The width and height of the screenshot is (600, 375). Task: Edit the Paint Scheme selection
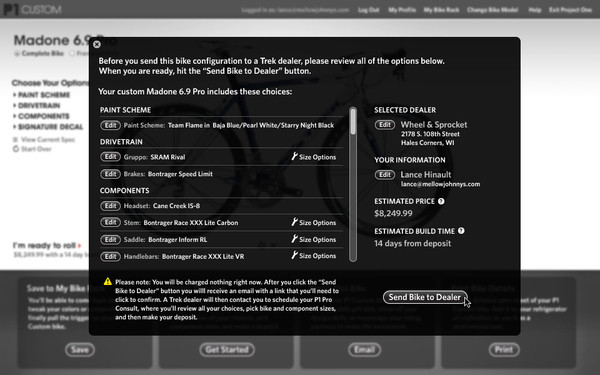[x=110, y=125]
